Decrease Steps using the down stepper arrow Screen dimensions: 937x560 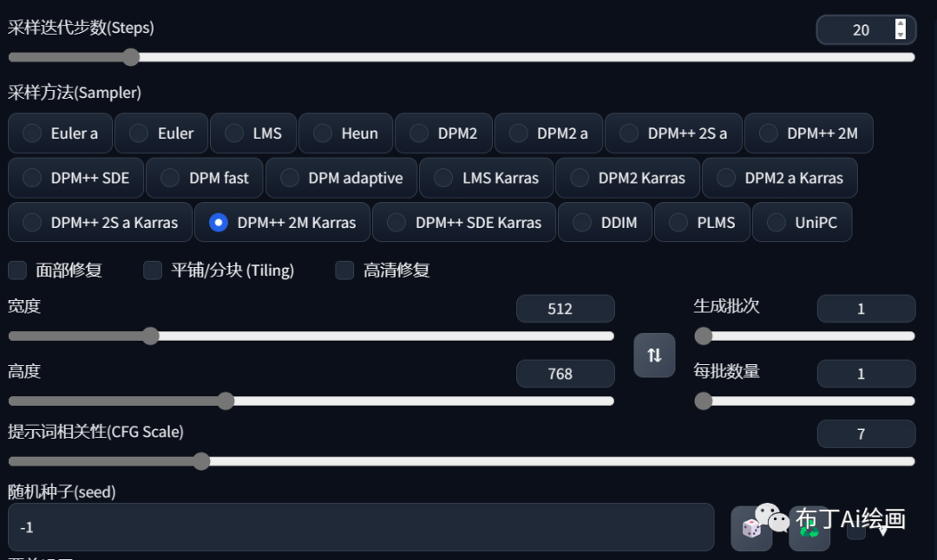tap(900, 36)
